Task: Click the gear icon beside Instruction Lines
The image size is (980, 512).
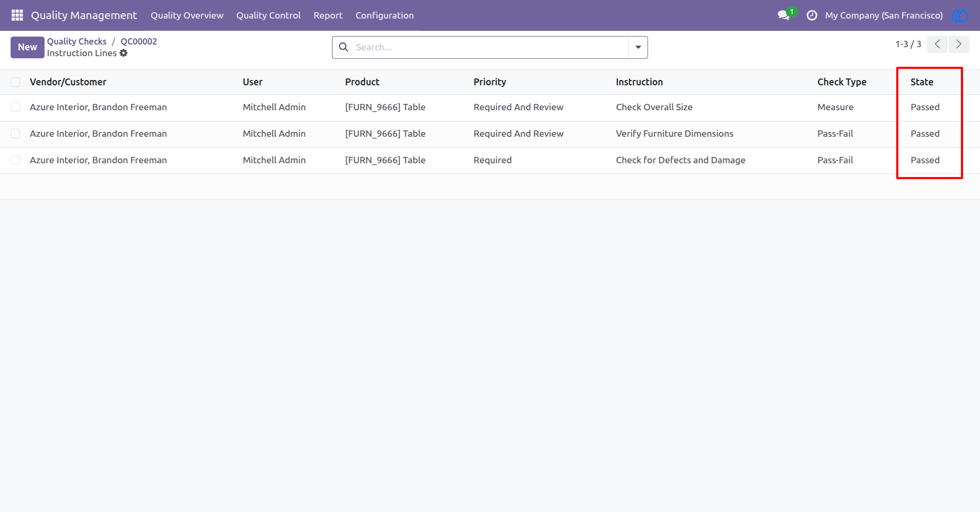Action: point(124,53)
